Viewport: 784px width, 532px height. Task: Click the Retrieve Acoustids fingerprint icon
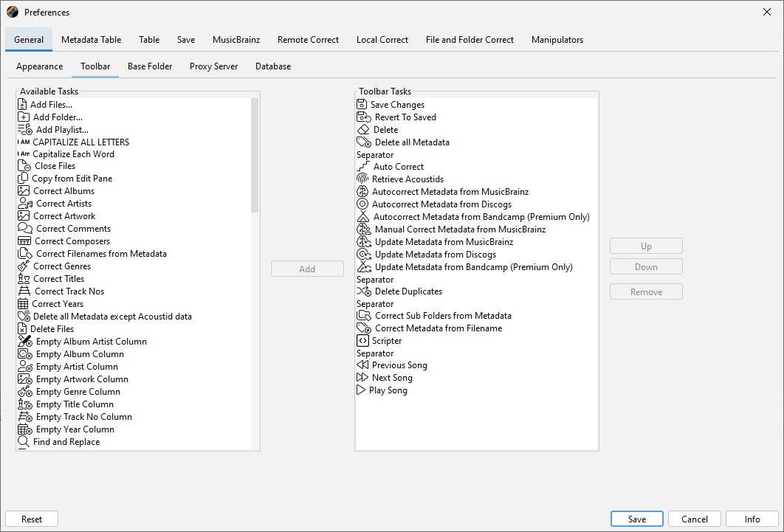pos(362,179)
